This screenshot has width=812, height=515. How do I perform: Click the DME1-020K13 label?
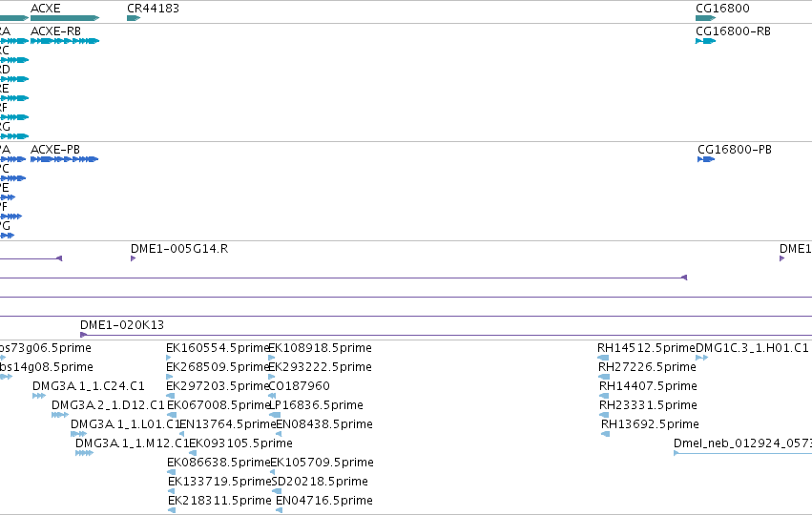point(122,325)
